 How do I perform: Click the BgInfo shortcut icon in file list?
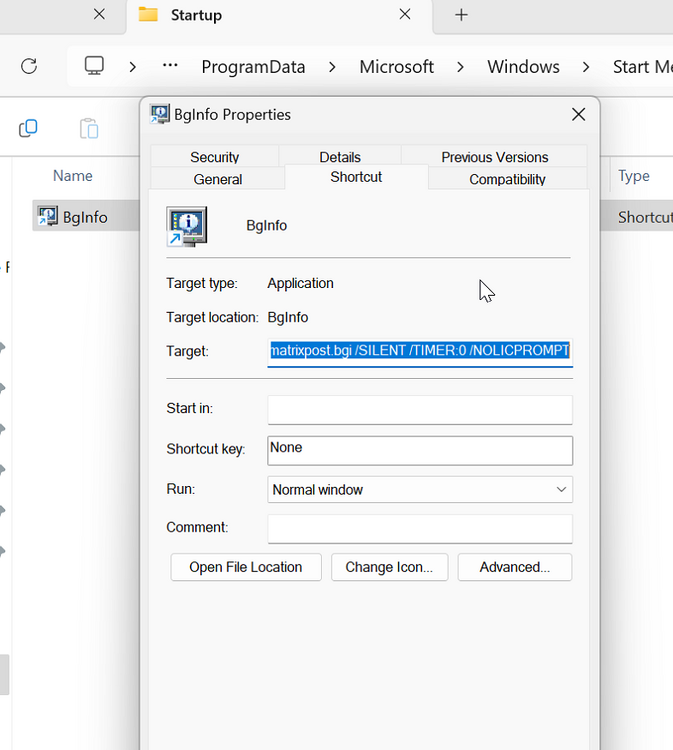click(48, 217)
